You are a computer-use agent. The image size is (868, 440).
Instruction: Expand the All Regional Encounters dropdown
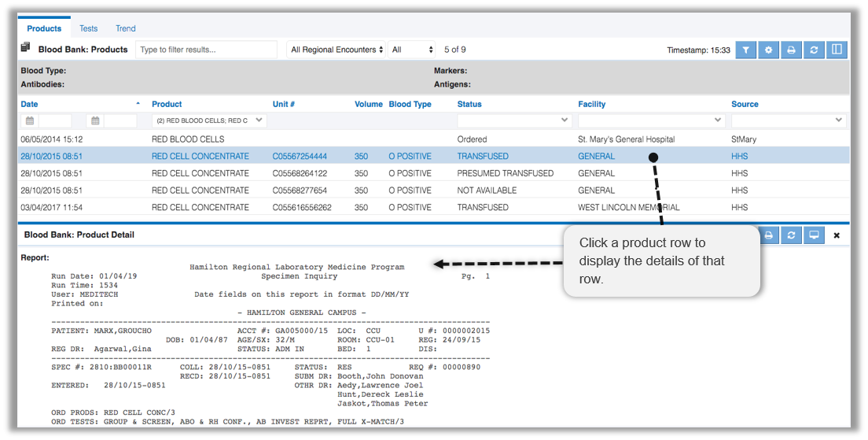(337, 50)
